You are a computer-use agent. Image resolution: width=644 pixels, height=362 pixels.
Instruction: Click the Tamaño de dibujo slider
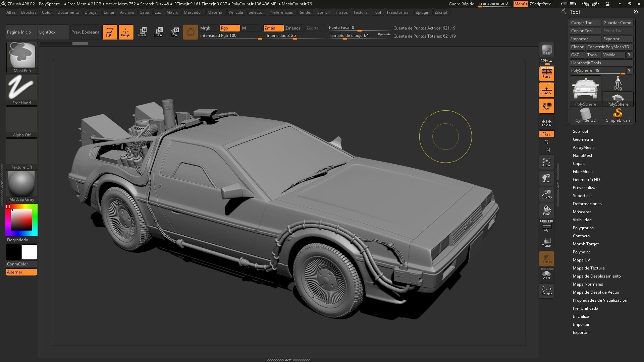coord(360,36)
